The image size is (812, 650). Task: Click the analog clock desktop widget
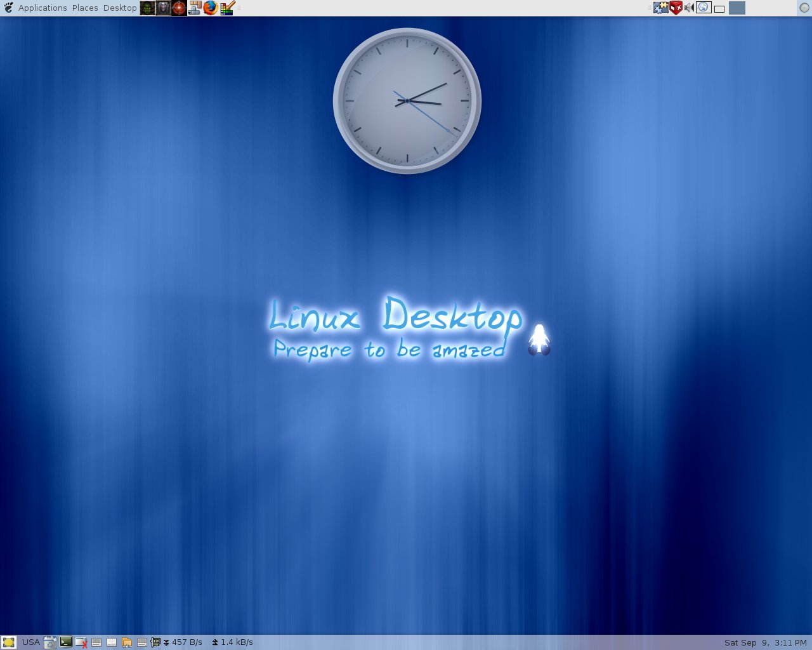point(407,101)
